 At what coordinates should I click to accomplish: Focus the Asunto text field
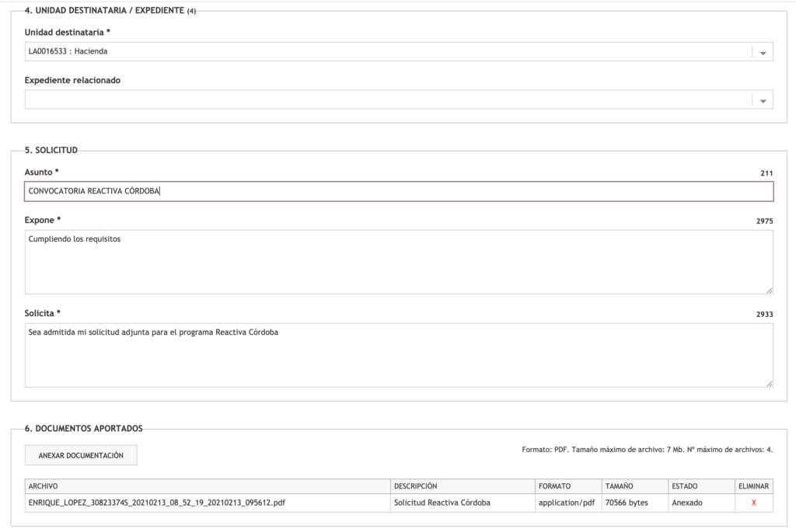399,192
